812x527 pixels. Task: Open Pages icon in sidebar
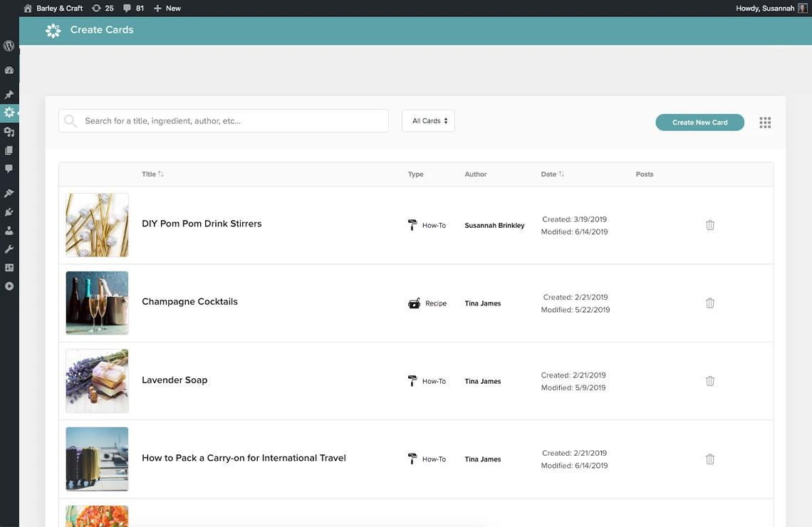point(9,151)
